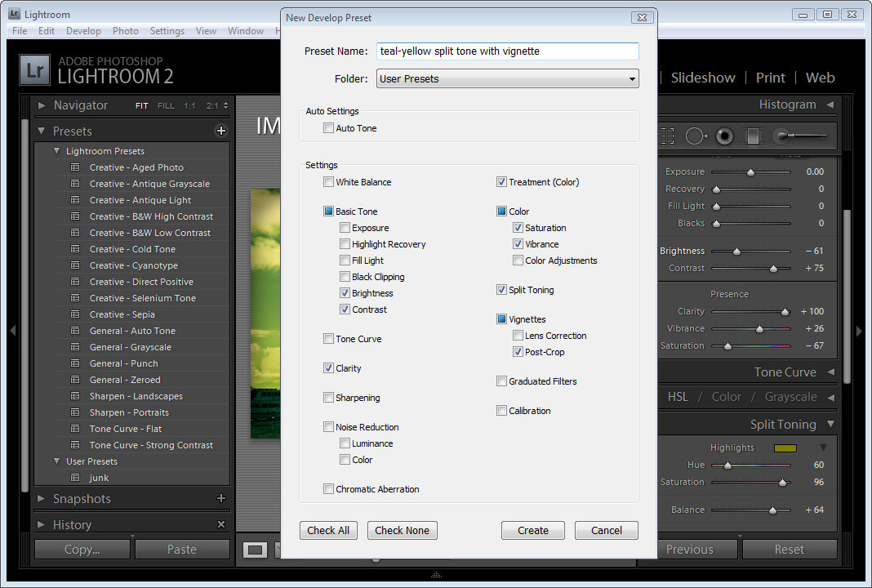Select the Red Eye Correction tool icon

[x=724, y=136]
